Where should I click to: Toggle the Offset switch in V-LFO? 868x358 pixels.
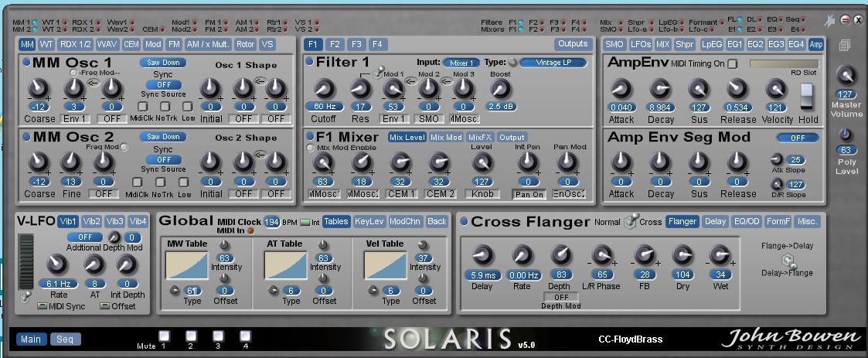coord(104,306)
